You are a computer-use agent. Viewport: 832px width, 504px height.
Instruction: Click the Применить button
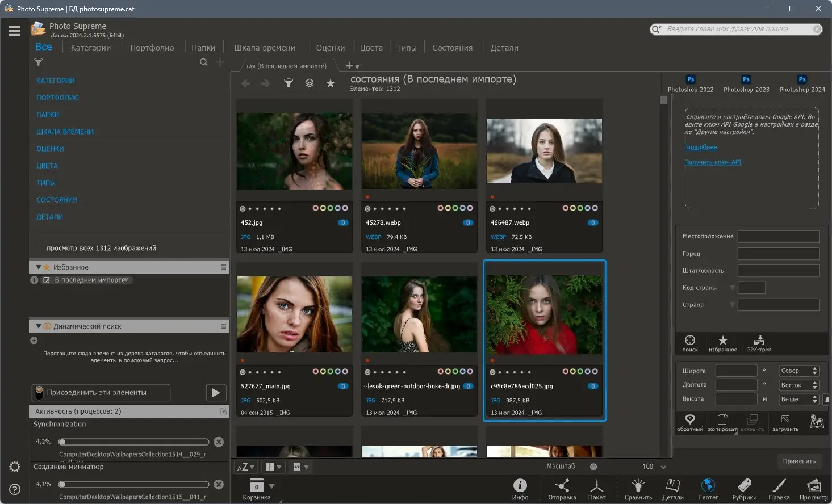pos(798,461)
